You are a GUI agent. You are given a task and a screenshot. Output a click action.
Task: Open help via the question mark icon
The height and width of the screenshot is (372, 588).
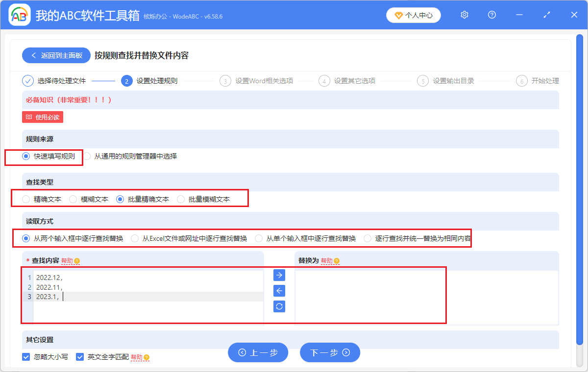coord(491,15)
